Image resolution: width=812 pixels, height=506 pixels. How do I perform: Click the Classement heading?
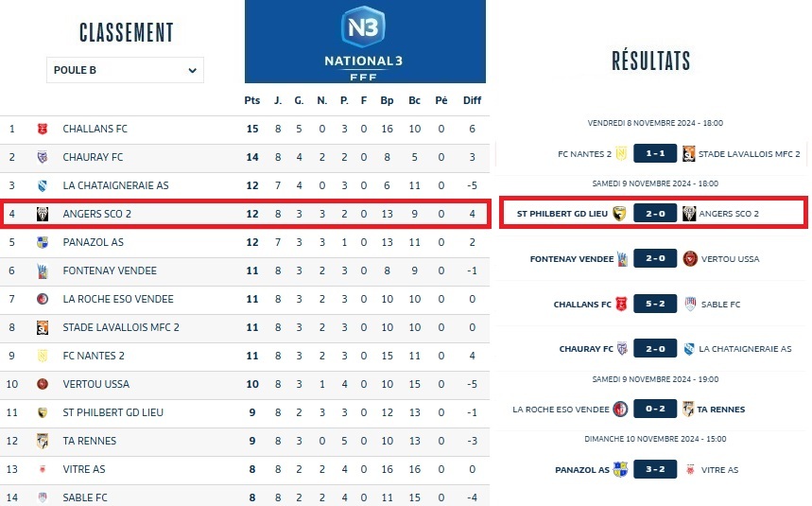[126, 32]
